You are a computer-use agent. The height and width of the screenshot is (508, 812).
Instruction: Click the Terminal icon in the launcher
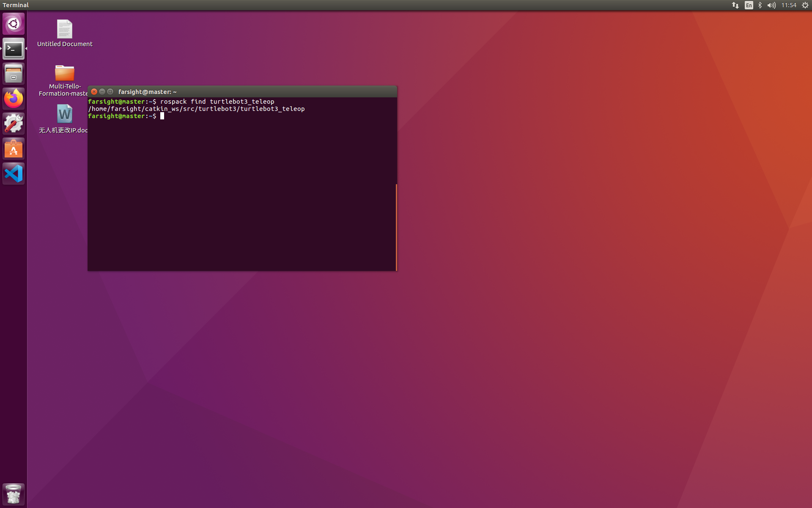14,49
